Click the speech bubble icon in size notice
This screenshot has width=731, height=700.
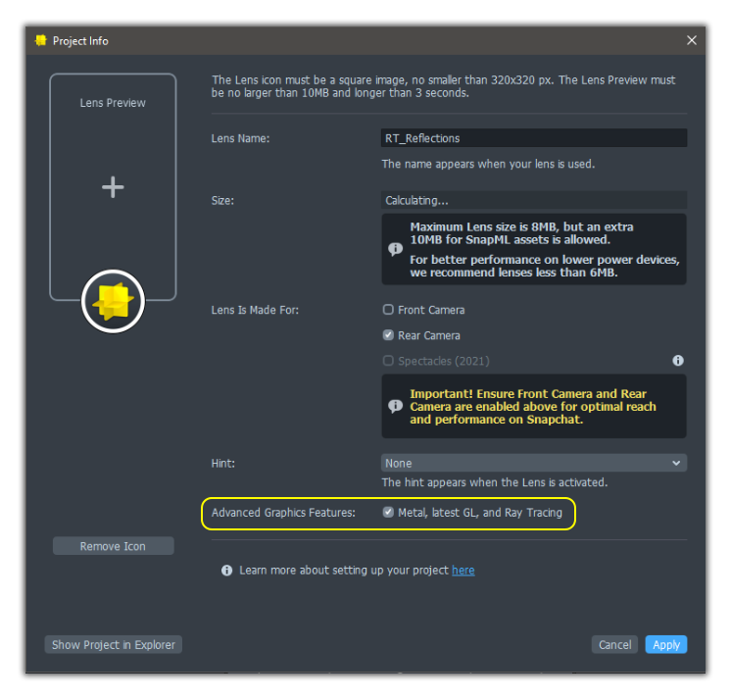tap(395, 249)
